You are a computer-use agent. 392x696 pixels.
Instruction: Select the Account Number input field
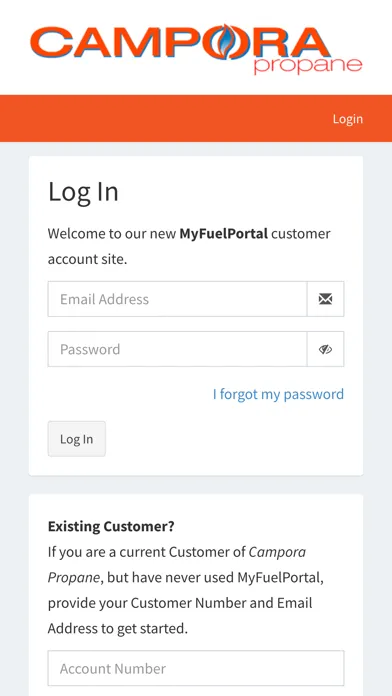196,668
